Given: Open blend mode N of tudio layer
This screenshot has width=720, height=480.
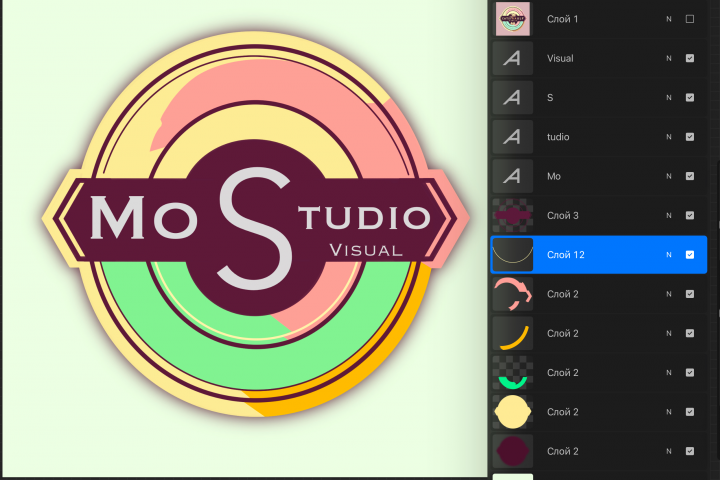Looking at the screenshot, I should click(x=669, y=137).
